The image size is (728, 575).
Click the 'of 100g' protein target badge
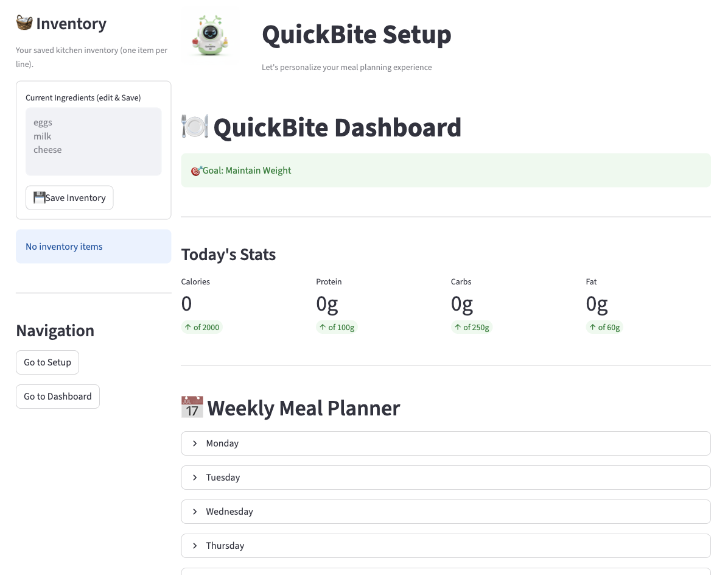coord(337,328)
